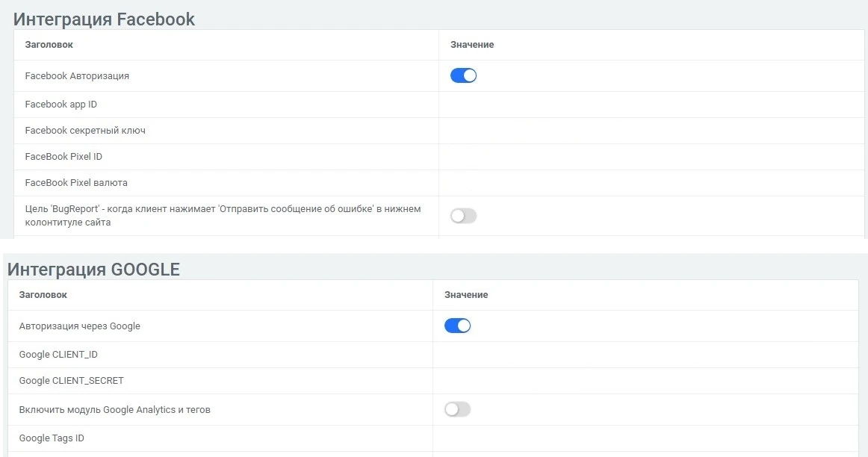Click the 'Интеграция GOOGLE' section heading
This screenshot has height=457, width=868.
(x=93, y=269)
